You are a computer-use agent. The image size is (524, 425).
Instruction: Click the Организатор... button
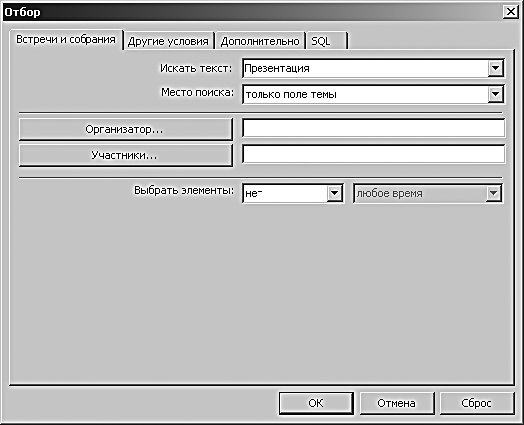point(126,129)
